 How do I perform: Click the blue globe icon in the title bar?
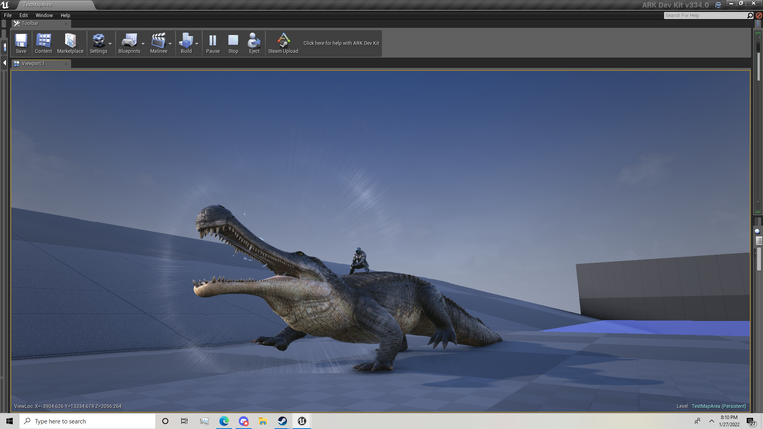718,5
